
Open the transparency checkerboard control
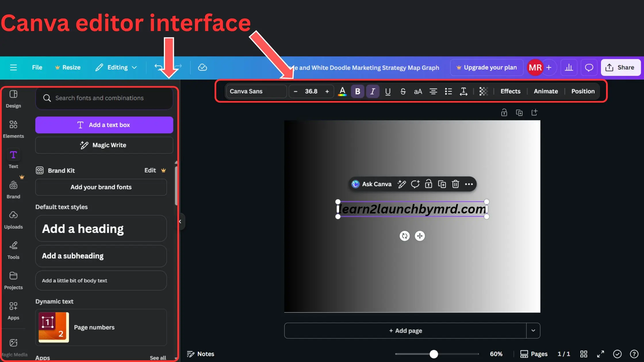click(x=483, y=91)
